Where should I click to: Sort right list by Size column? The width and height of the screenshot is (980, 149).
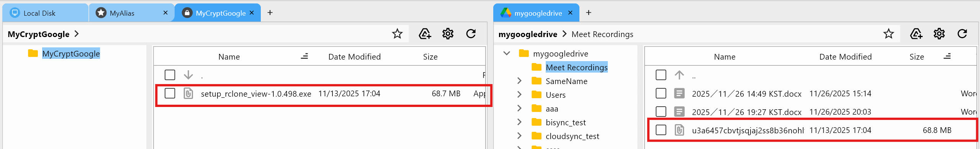(917, 57)
